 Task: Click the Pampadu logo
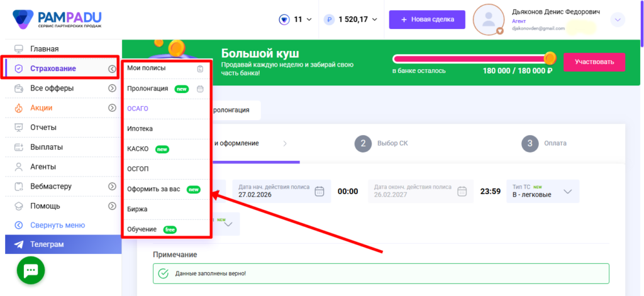click(x=57, y=19)
